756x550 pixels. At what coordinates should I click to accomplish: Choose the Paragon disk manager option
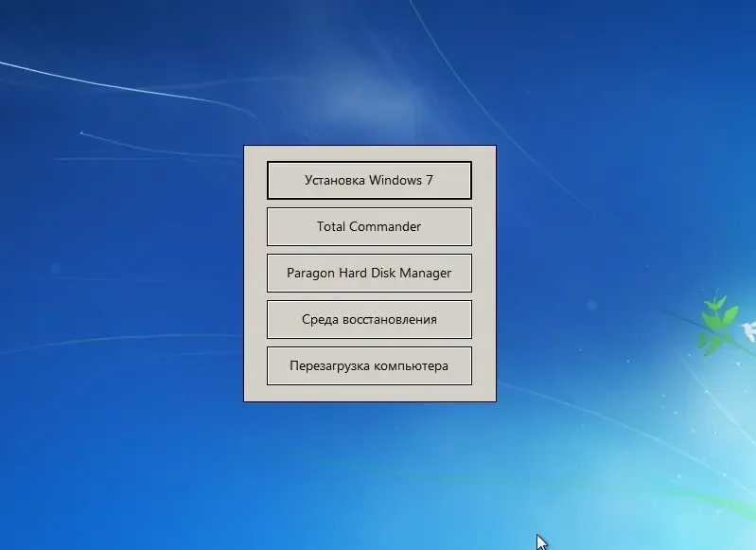point(369,273)
